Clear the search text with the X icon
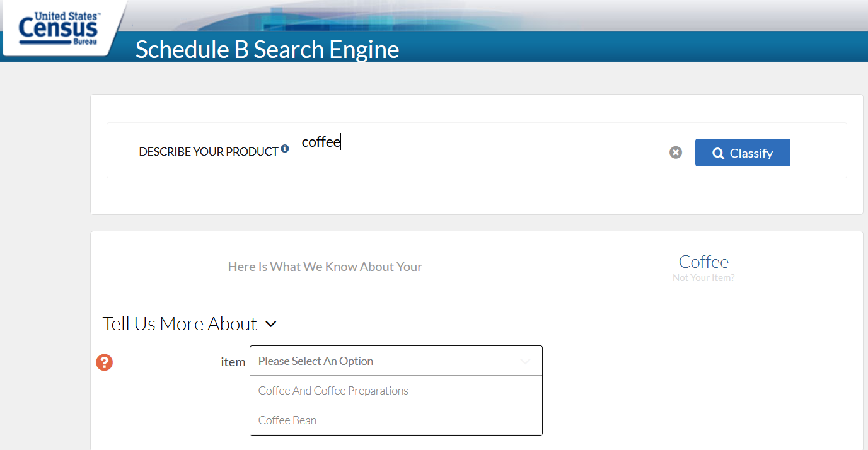Viewport: 868px width, 450px height. point(676,153)
